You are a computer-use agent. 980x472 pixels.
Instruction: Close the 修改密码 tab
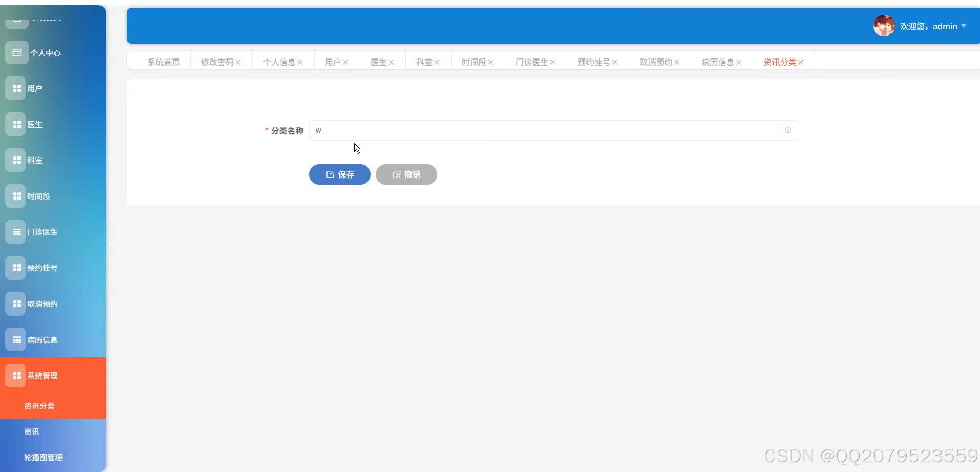point(238,62)
